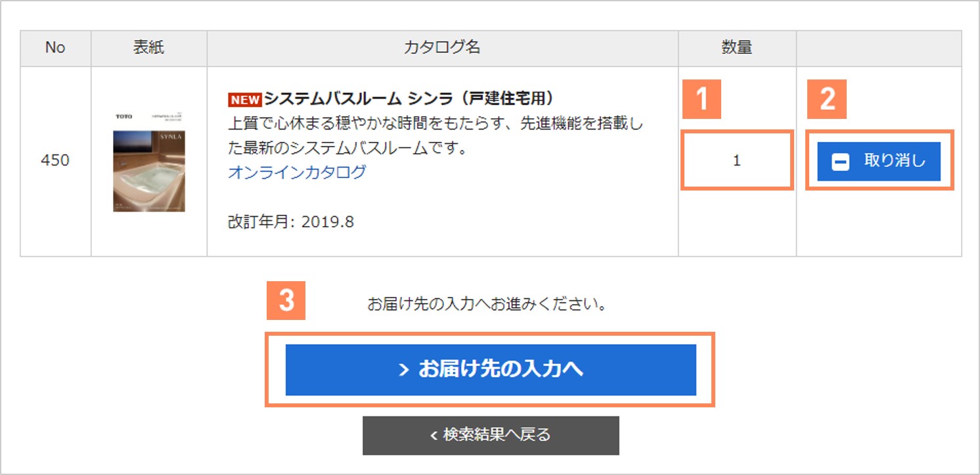Click the 表紙 column header

coord(148,48)
